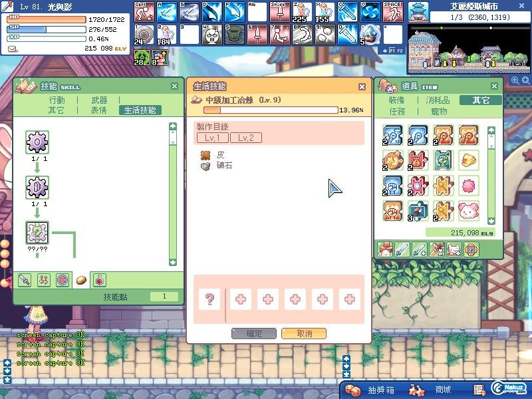Click the sword with plus icon in item toolbar
Screen dimensions: 532x399
tap(420, 249)
